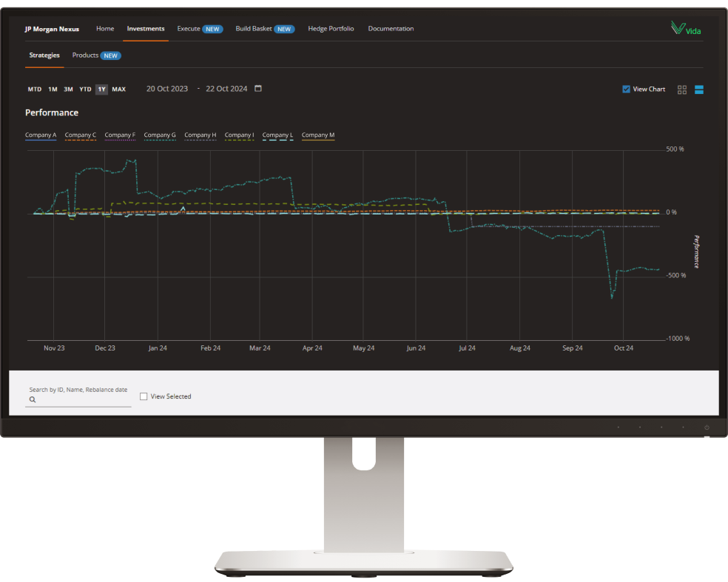Hide the Company M line from chart

coord(318,135)
